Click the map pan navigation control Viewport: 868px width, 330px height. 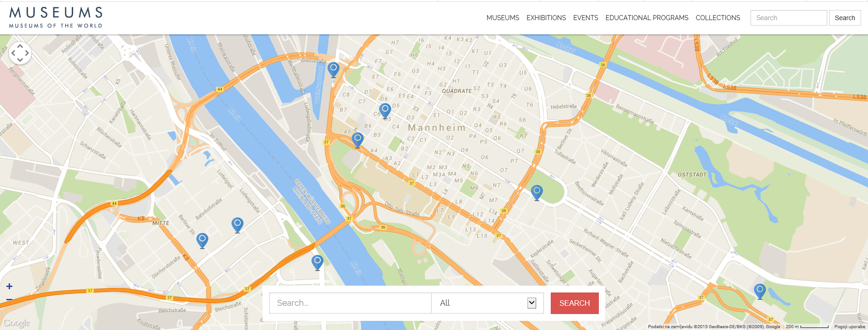coord(20,53)
